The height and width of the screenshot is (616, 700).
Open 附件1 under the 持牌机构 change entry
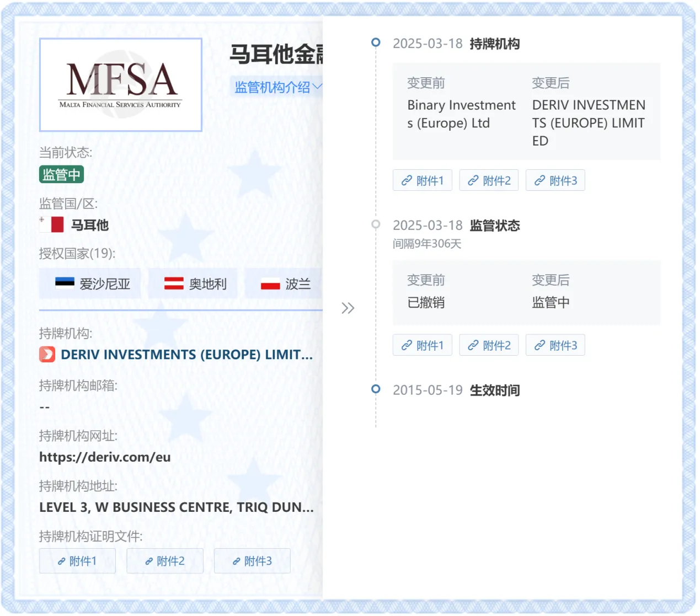coord(423,180)
